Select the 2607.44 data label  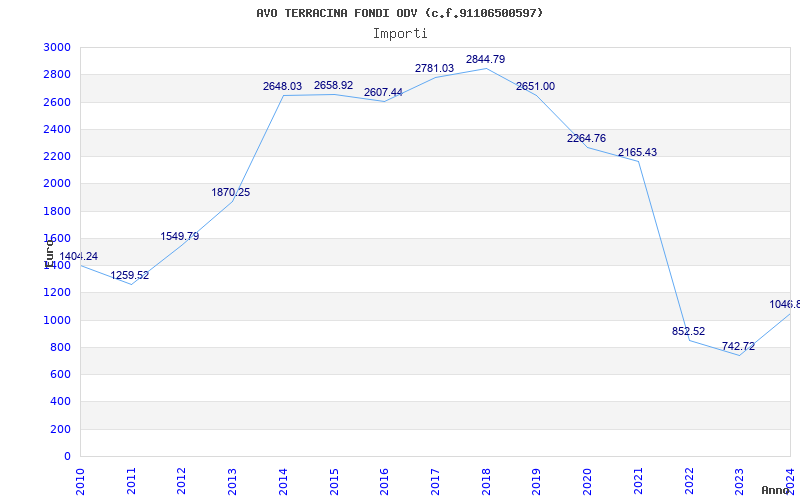[383, 92]
